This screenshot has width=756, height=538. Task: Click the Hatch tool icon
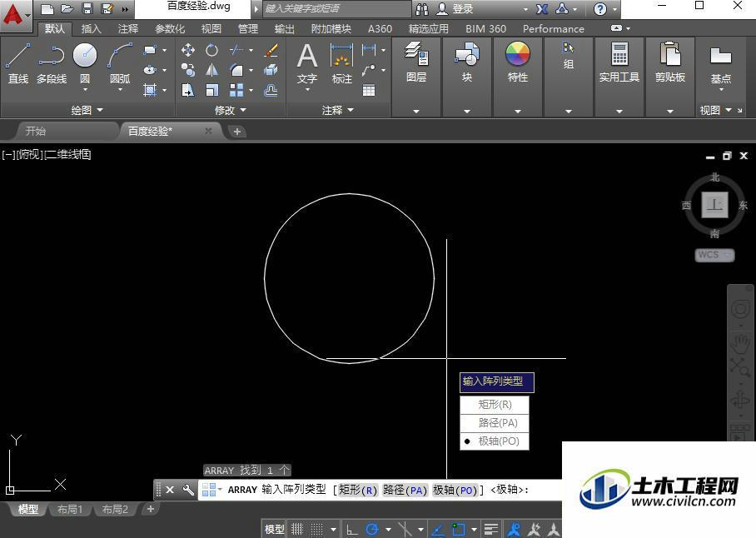(150, 90)
